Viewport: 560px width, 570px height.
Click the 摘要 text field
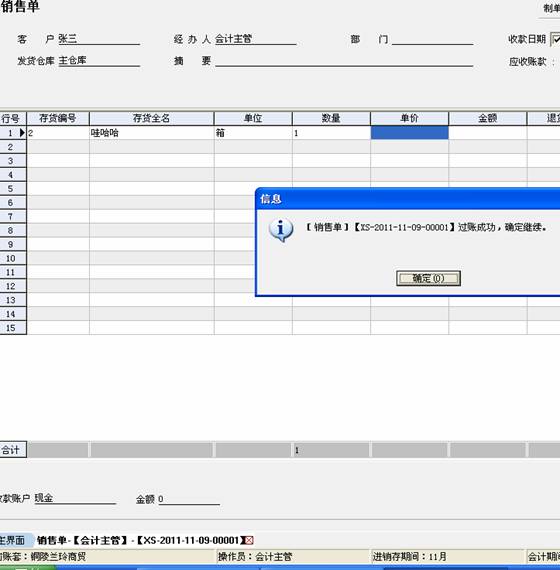[344, 60]
